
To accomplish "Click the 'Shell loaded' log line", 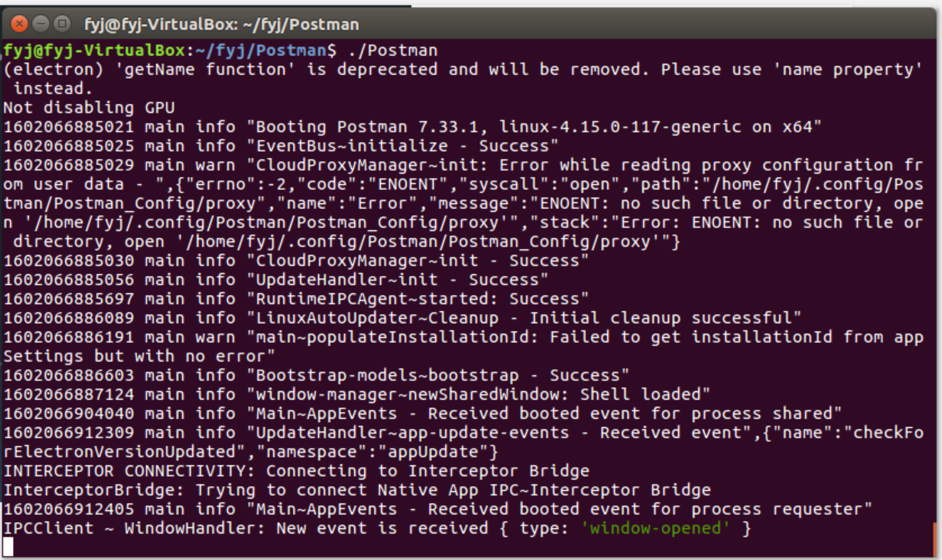I will point(357,394).
